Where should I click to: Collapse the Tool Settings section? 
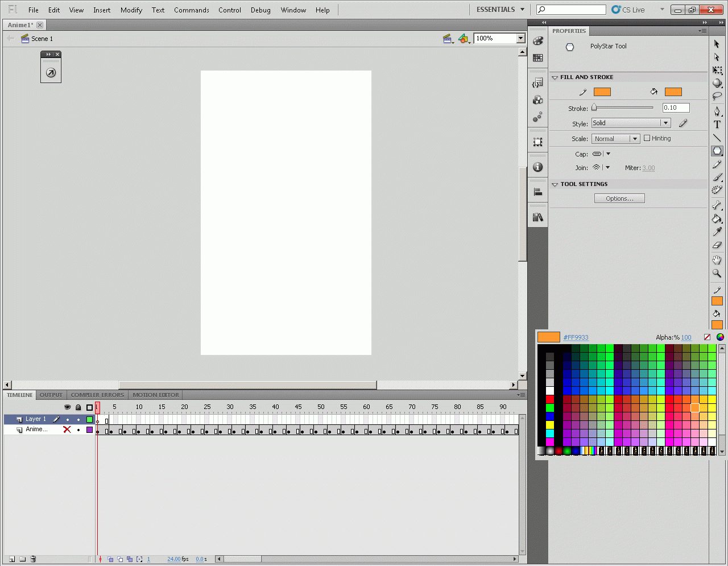click(555, 184)
